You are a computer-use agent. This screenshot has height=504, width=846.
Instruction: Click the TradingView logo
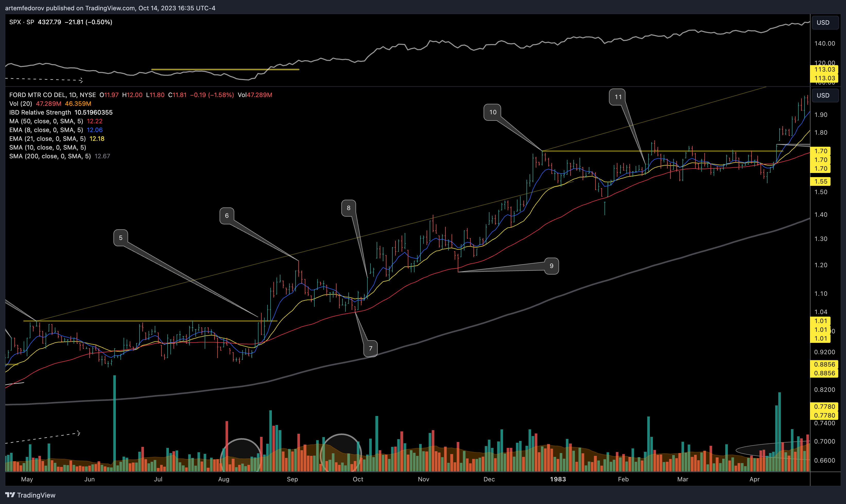point(30,495)
